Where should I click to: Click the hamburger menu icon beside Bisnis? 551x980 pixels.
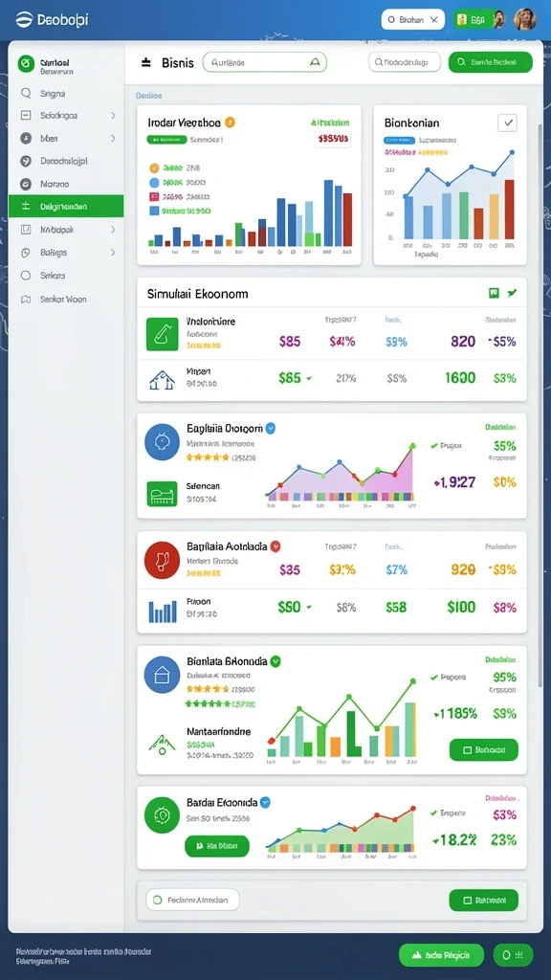[146, 62]
